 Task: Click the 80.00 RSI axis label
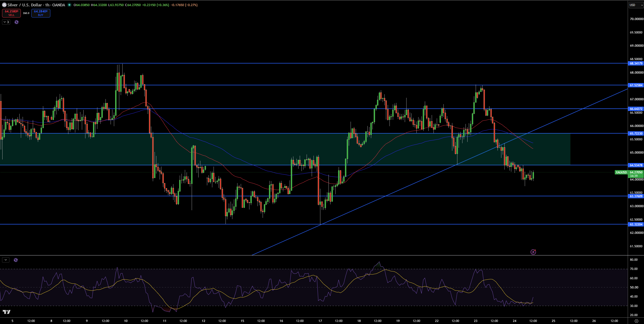tap(634, 260)
